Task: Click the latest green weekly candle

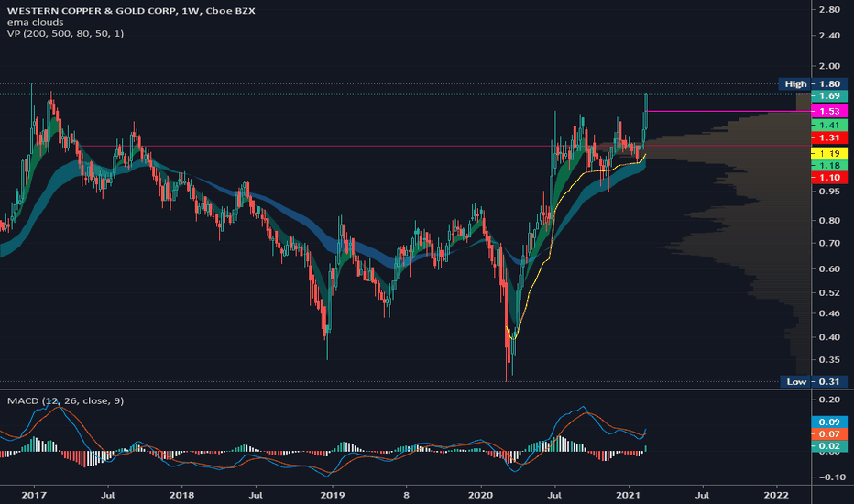Action: coord(646,111)
